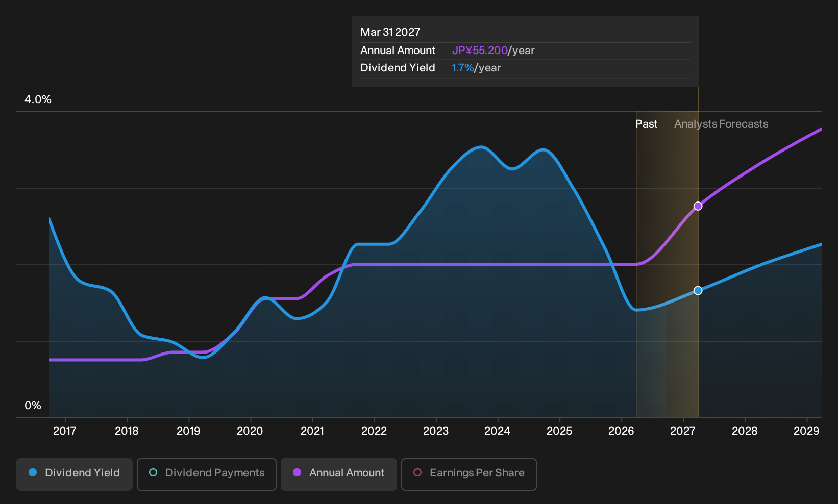The height and width of the screenshot is (504, 838).
Task: Click the blue Dividend Yield legend dot
Action: (x=33, y=472)
